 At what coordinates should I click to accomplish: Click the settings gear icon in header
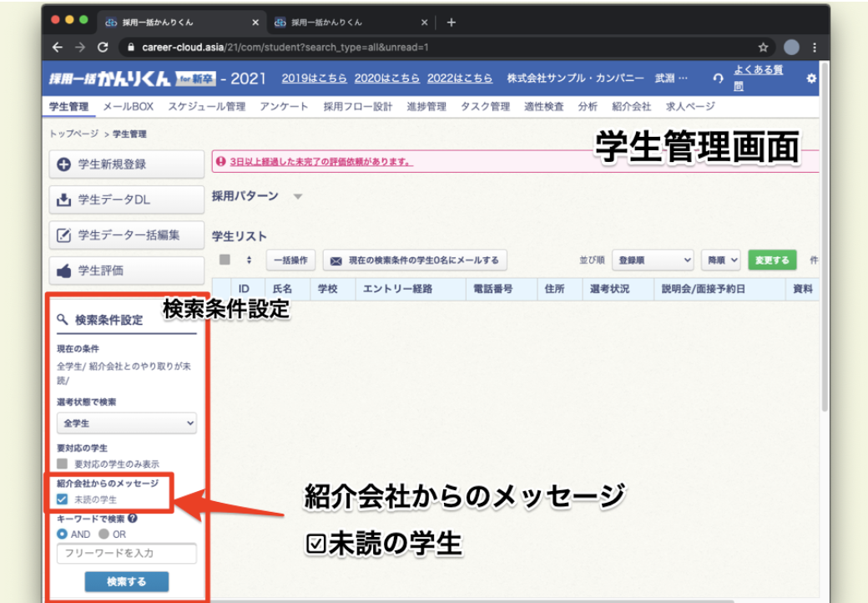[x=810, y=79]
